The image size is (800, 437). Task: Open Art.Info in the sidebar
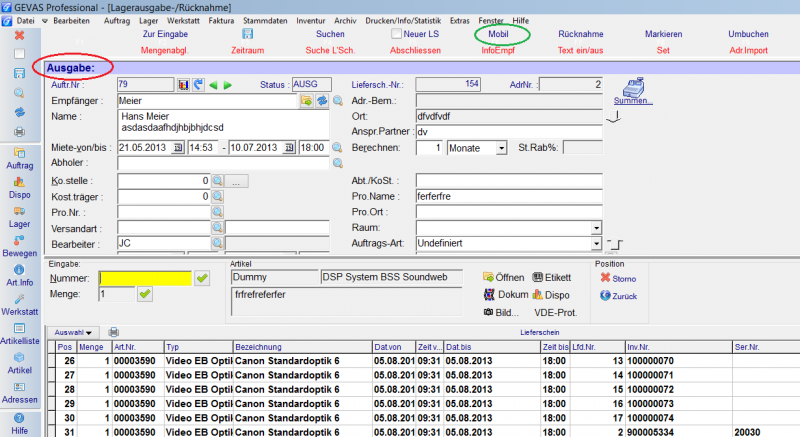click(x=19, y=275)
